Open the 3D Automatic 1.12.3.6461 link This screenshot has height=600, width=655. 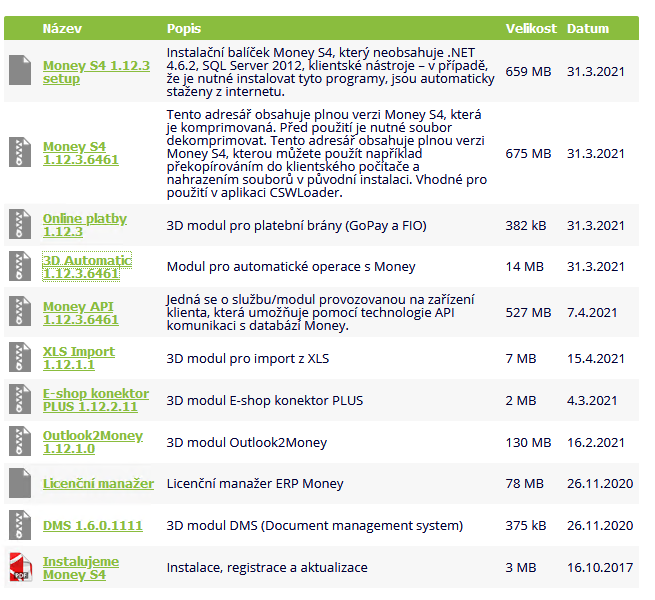click(87, 267)
